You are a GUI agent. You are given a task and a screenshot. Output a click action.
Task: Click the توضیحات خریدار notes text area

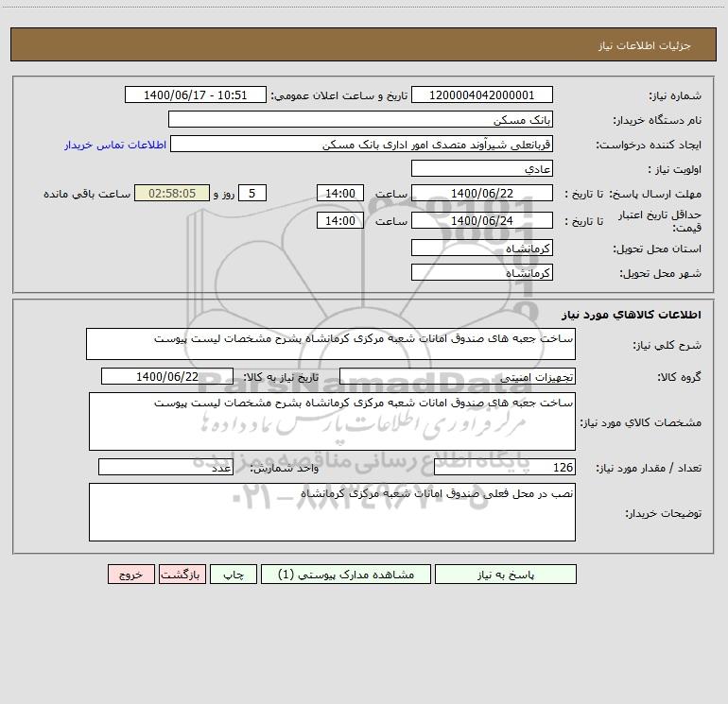pos(332,512)
